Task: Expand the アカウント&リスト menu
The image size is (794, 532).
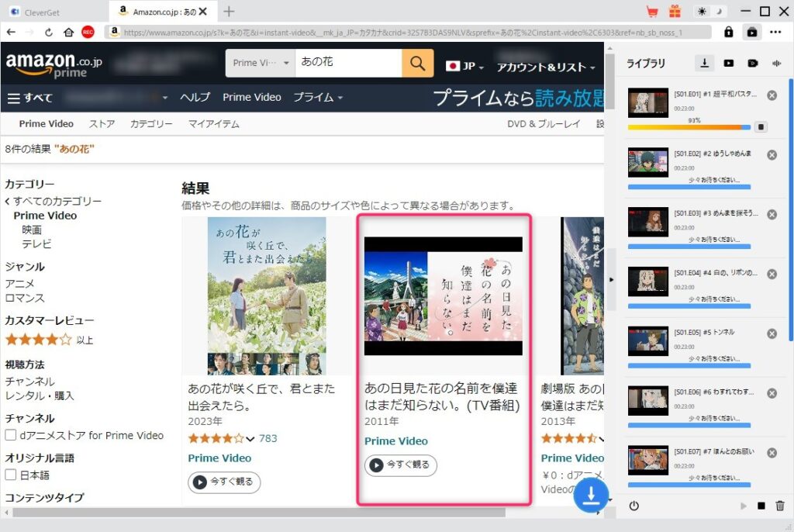Action: (545, 67)
